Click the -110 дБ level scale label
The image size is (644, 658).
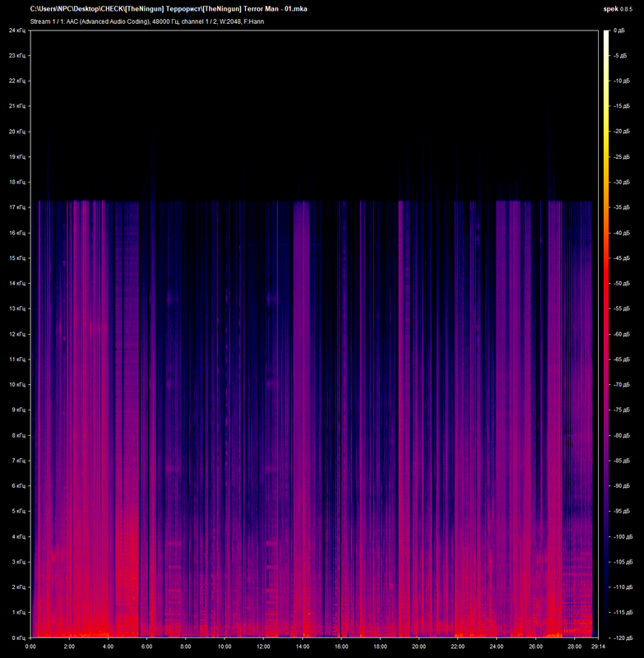623,587
